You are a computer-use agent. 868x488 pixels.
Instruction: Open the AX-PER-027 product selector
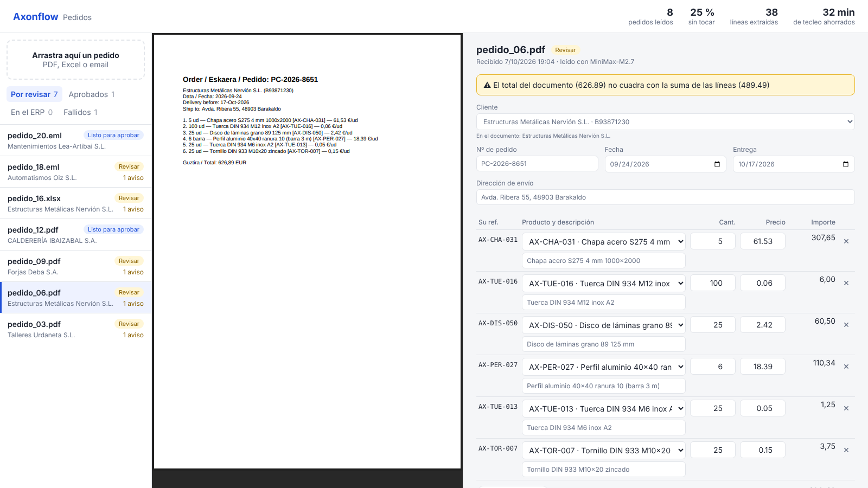click(604, 367)
